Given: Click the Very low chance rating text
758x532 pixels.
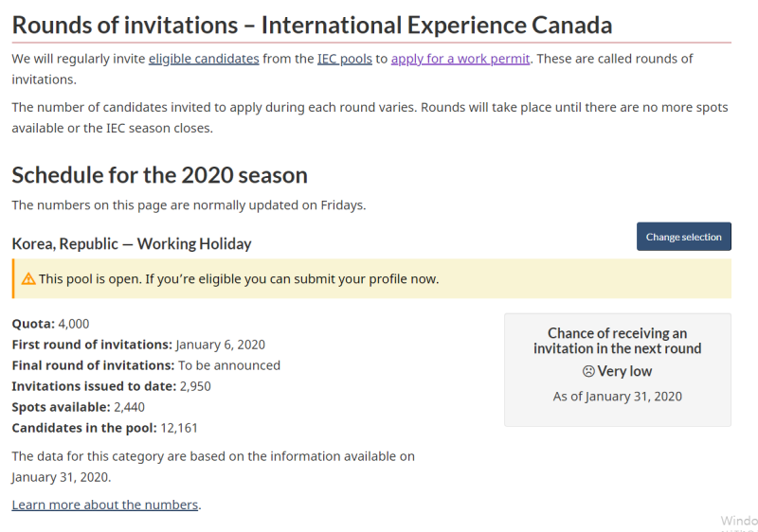Looking at the screenshot, I should pyautogui.click(x=624, y=371).
